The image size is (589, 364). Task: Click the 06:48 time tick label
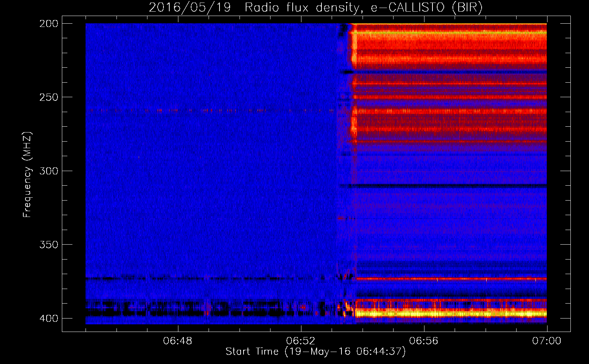[178, 341]
